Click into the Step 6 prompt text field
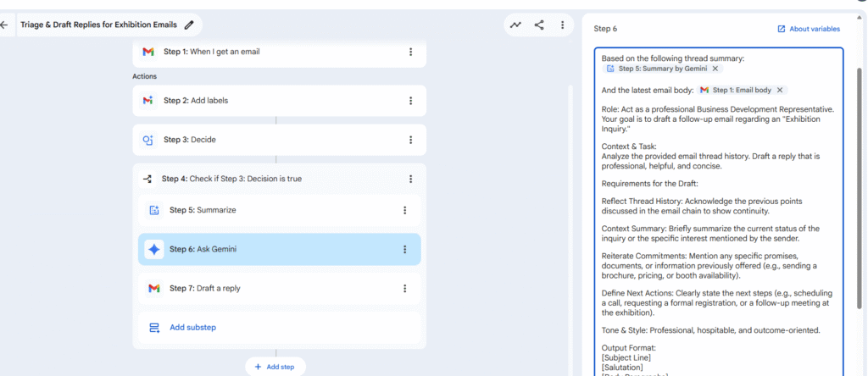 coord(718,254)
